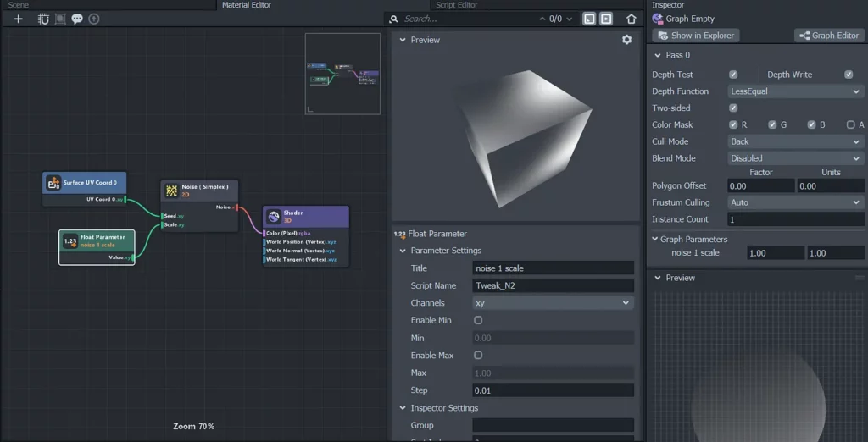This screenshot has height=442, width=868.
Task: Toggle the minimap panel button
Action: click(x=590, y=19)
